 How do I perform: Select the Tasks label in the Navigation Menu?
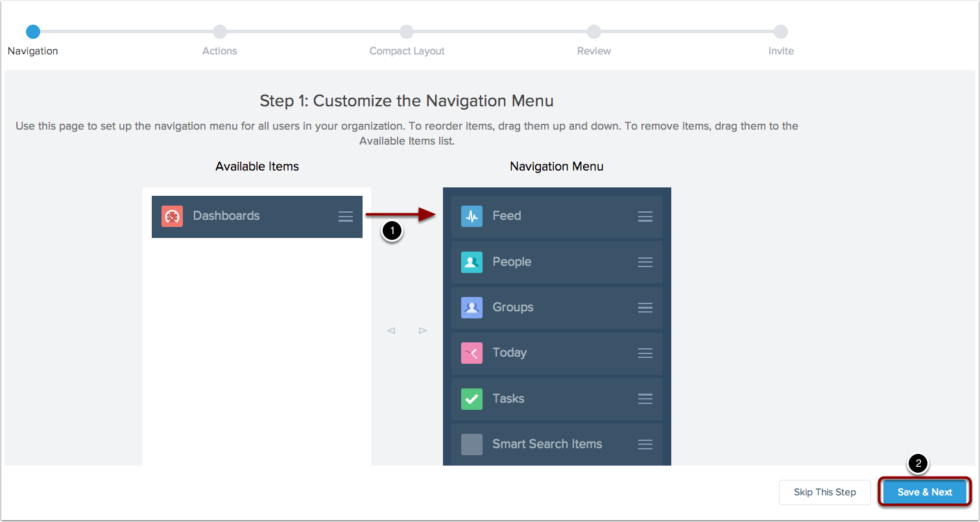click(508, 399)
